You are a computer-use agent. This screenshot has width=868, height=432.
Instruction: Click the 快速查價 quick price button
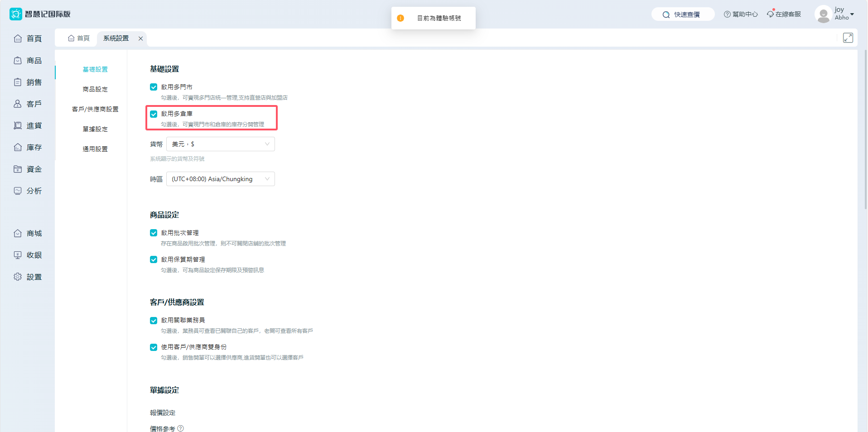click(682, 14)
